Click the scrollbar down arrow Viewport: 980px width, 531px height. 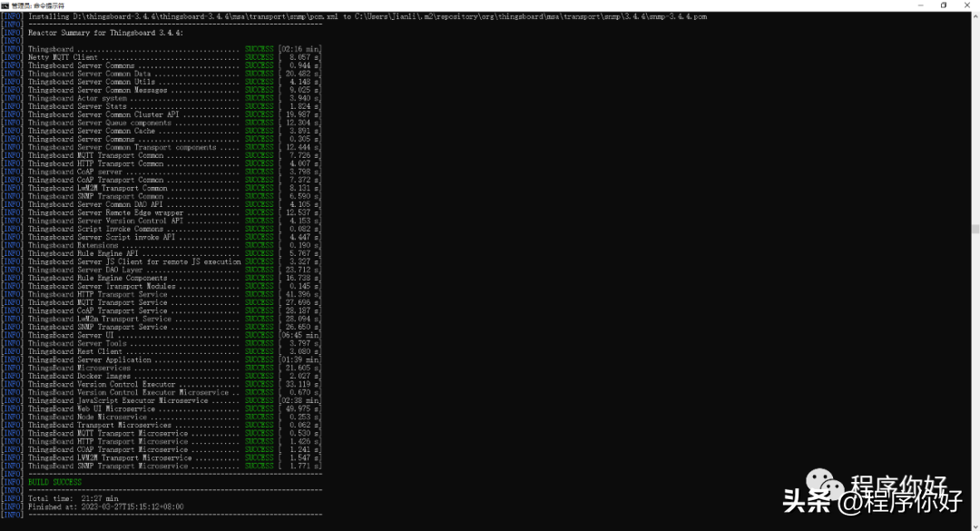975,526
